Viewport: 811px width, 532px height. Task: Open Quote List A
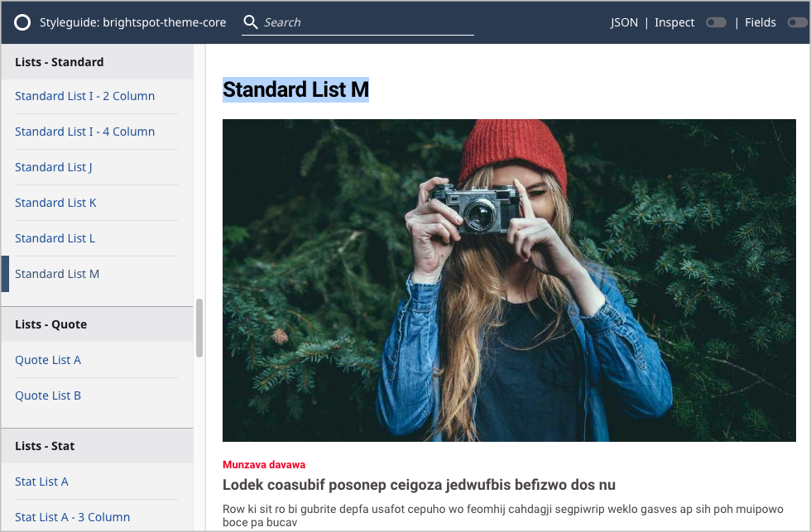[x=48, y=360]
